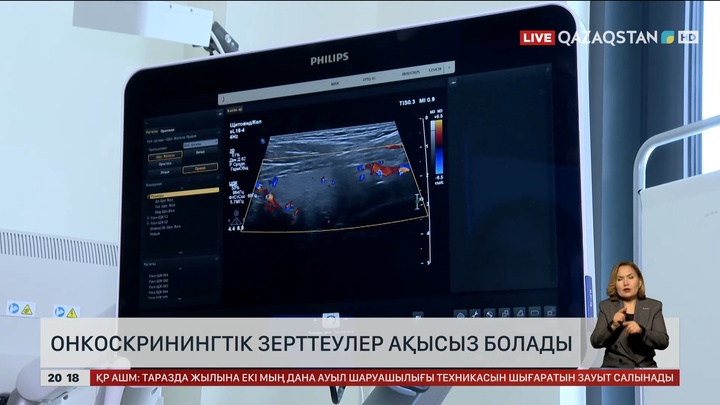The width and height of the screenshot is (720, 405).
Task: Collapse arrow at top of lower Расчеты list
Action: click(x=180, y=269)
